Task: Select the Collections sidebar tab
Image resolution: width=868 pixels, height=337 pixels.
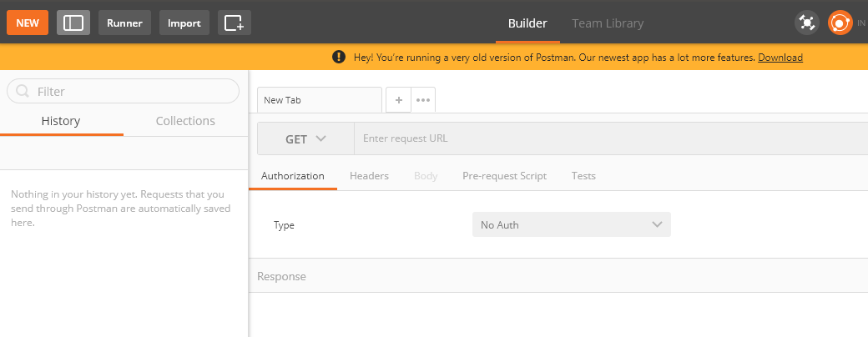Action: coord(185,121)
